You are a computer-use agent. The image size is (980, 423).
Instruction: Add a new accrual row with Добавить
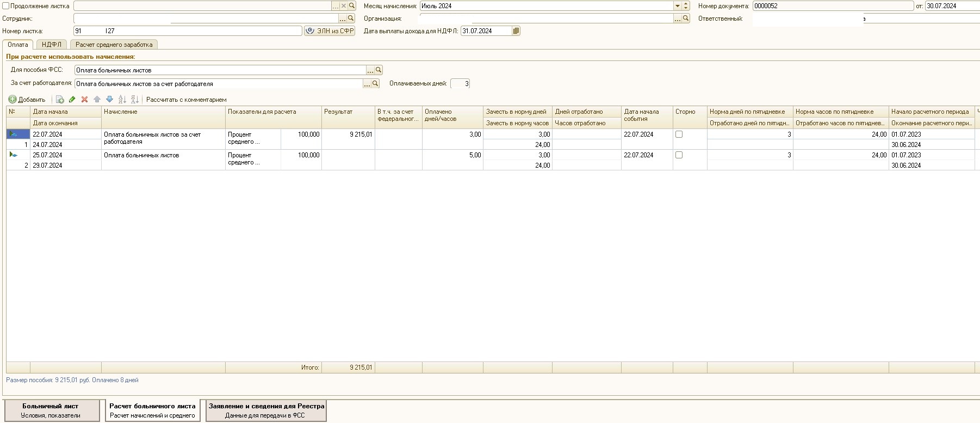point(27,100)
